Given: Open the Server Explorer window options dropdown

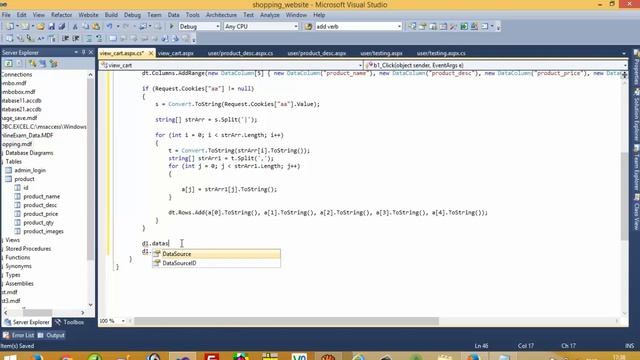Looking at the screenshot, I should (76, 52).
